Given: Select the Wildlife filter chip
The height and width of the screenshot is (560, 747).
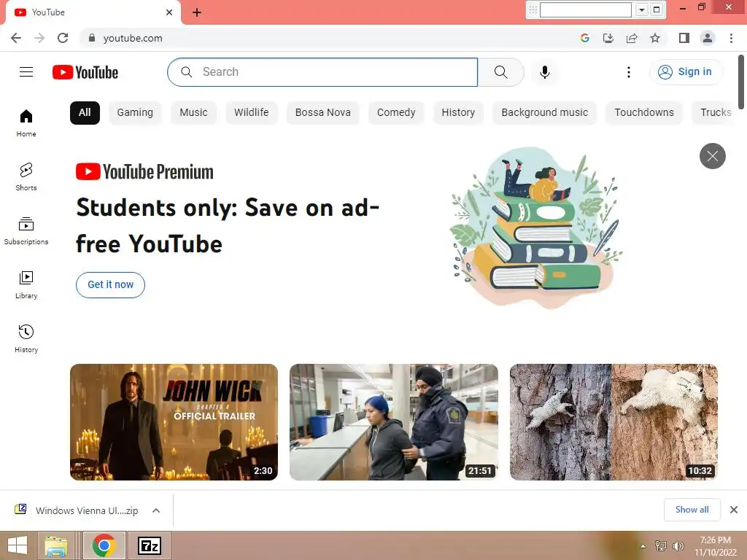Looking at the screenshot, I should [x=252, y=113].
